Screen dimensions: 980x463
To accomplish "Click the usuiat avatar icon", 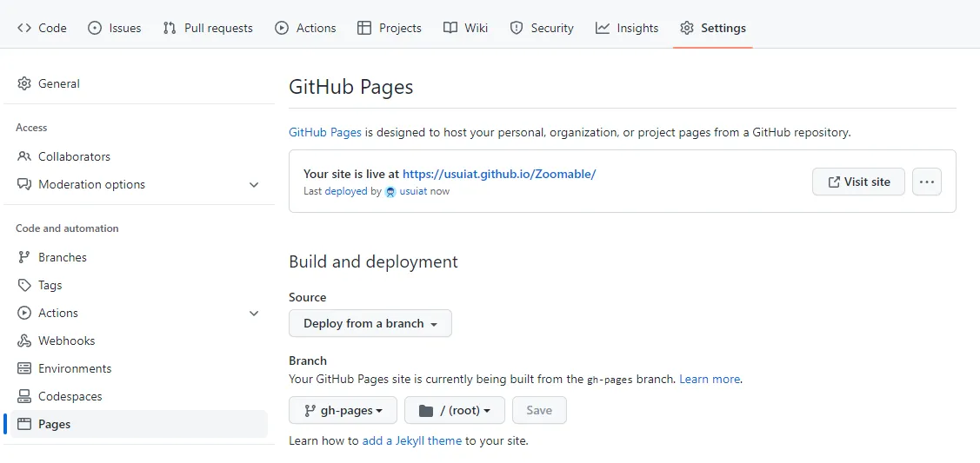I will point(390,191).
